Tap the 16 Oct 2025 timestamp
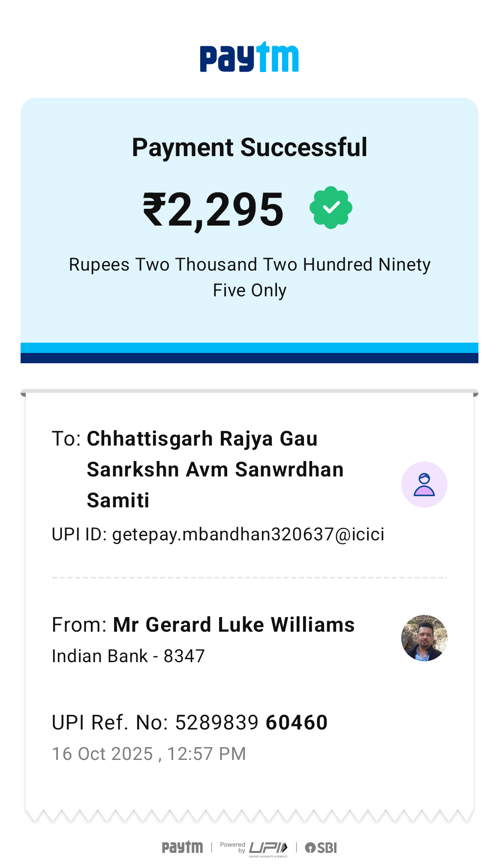Image resolution: width=499 pixels, height=868 pixels. click(149, 754)
